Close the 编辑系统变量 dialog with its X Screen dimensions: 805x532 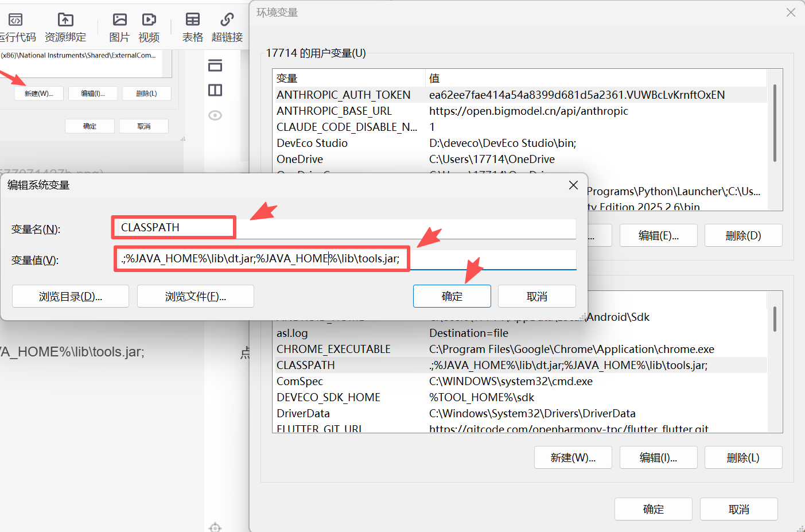point(573,185)
